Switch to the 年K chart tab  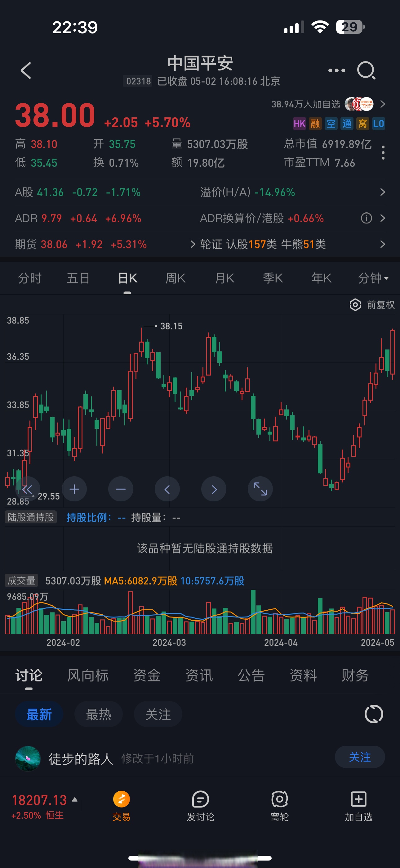click(x=322, y=278)
